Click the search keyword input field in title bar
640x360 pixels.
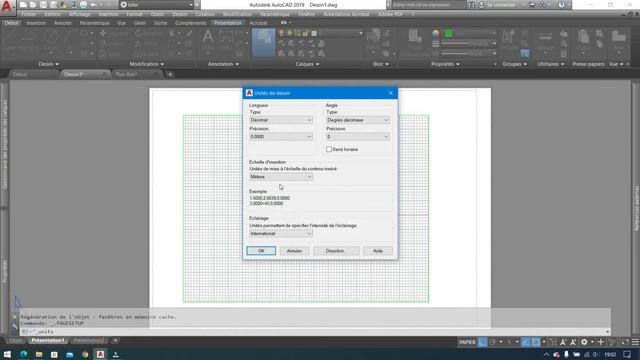point(428,5)
